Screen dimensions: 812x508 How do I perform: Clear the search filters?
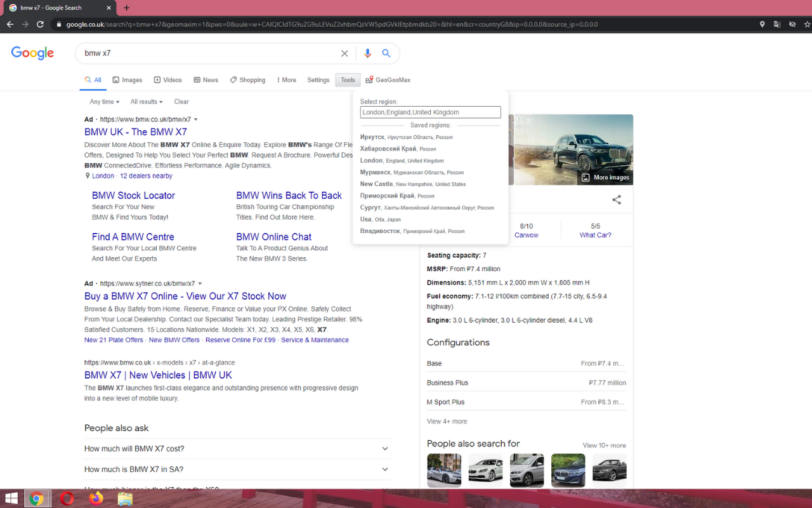coord(181,102)
